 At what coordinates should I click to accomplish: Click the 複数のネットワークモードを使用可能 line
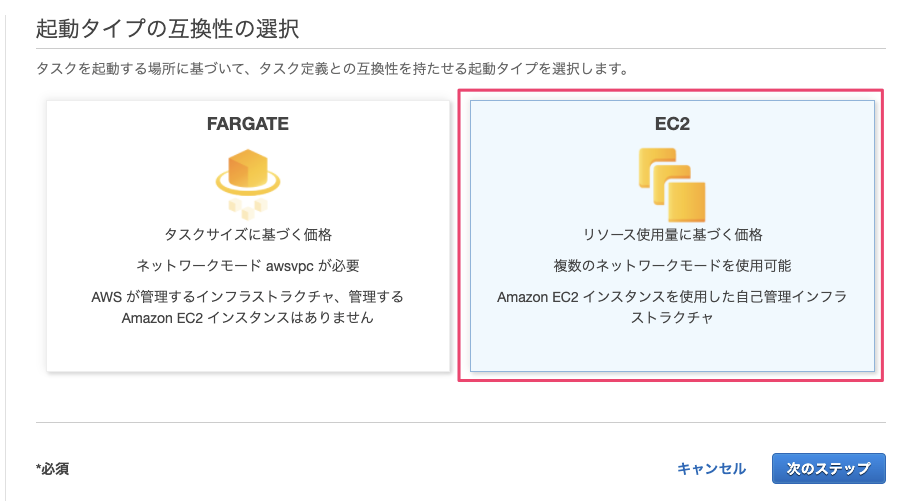coord(672,266)
